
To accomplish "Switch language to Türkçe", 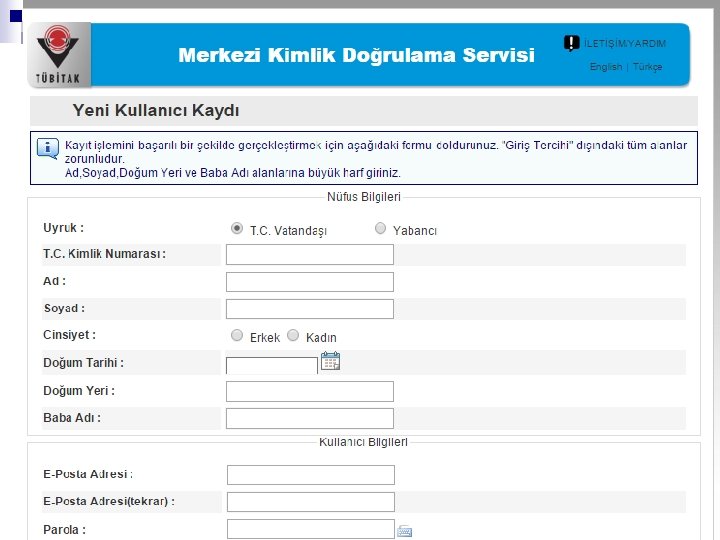I will (x=647, y=67).
